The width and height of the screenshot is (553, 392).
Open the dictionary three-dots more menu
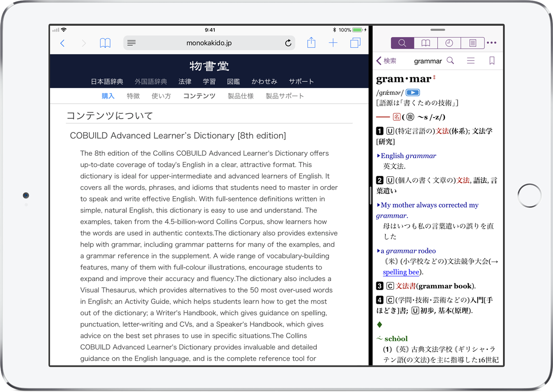[492, 43]
